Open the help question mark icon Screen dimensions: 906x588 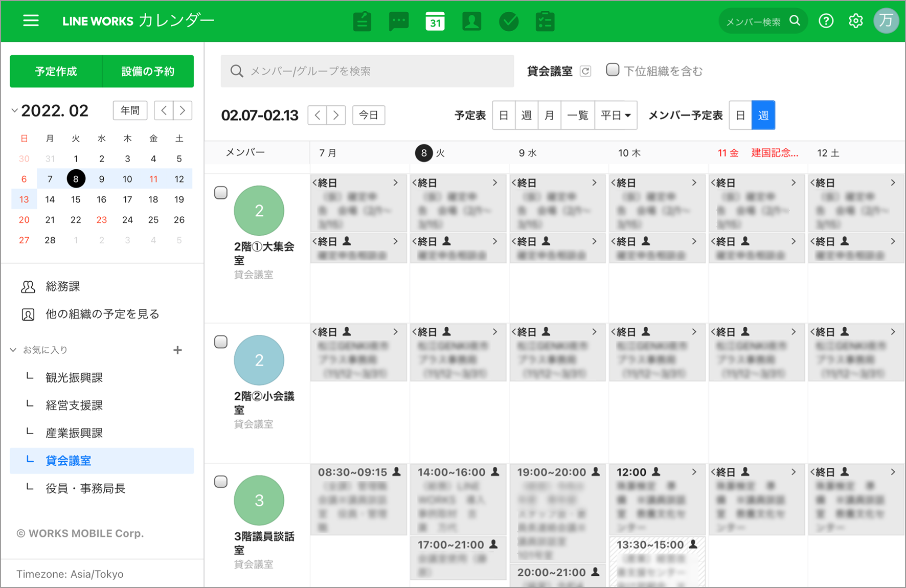pos(826,21)
